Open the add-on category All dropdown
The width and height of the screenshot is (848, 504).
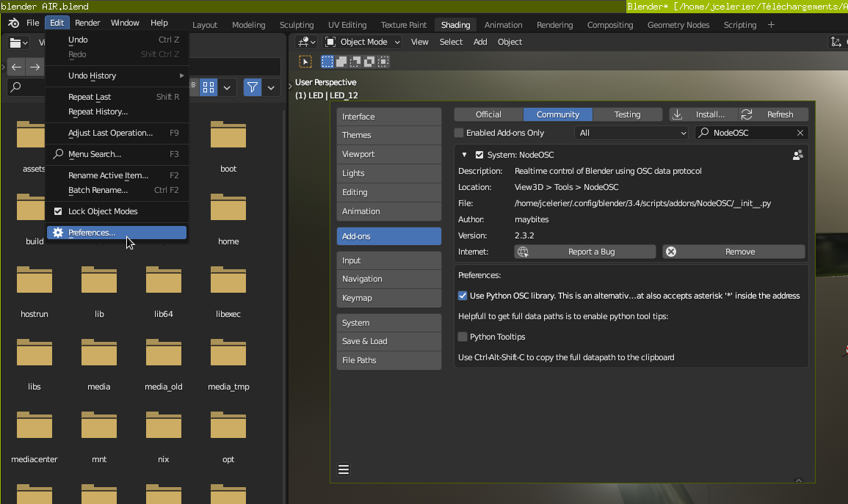[x=631, y=132]
